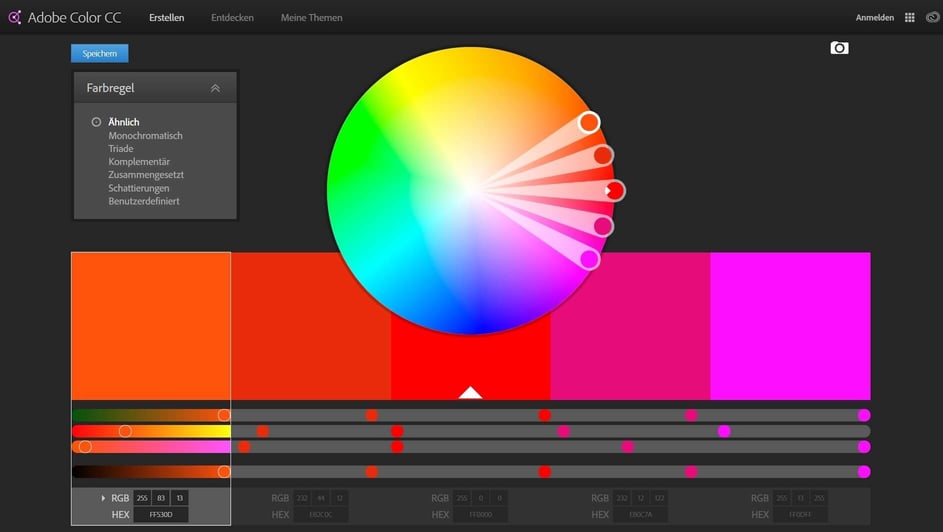This screenshot has width=943, height=532.
Task: Click the G value field showing 83
Action: 161,498
